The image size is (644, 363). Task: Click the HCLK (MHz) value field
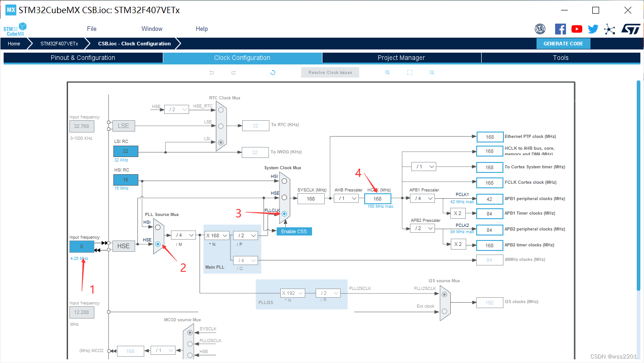click(377, 198)
